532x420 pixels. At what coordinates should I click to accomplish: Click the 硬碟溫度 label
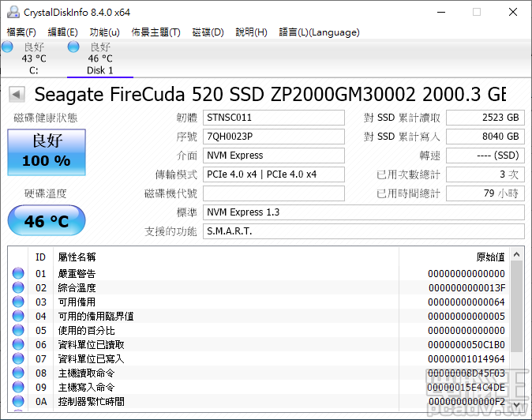(46, 193)
